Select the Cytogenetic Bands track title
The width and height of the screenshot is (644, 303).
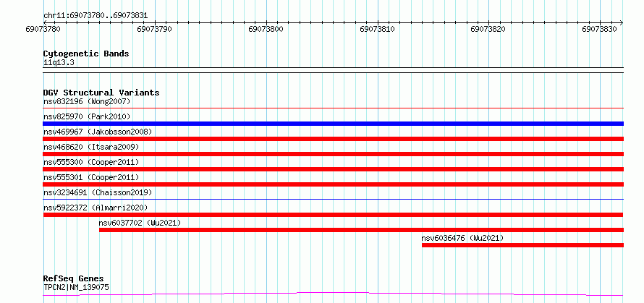86,54
